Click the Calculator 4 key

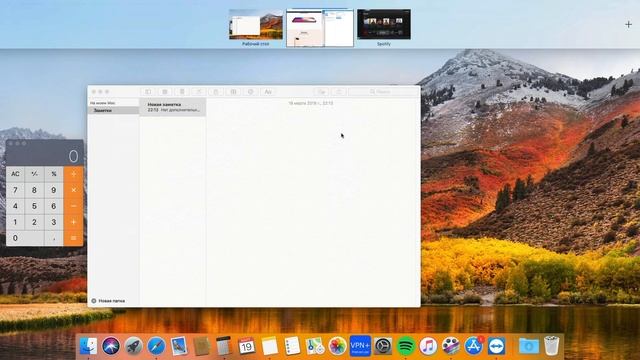(x=16, y=206)
